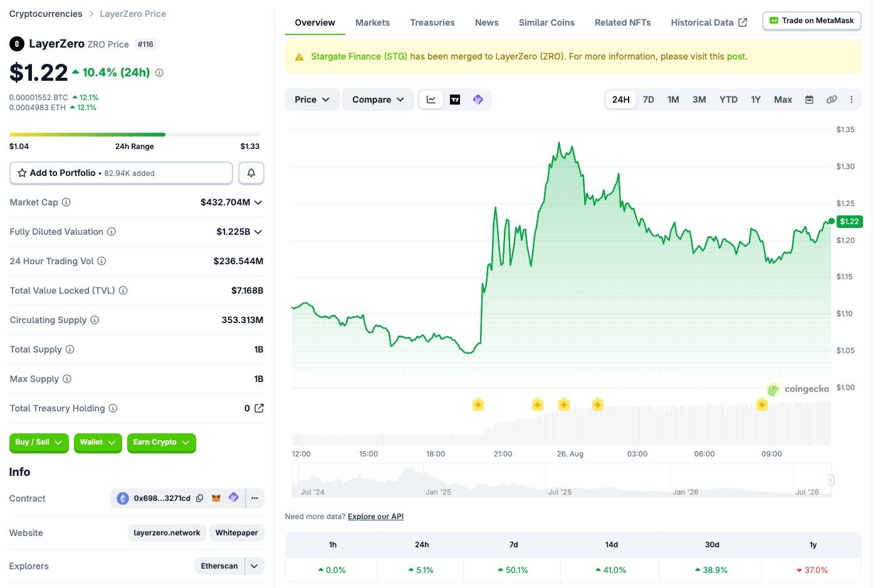
Task: Copy the contract address 0x698...3271cd
Action: [200, 498]
